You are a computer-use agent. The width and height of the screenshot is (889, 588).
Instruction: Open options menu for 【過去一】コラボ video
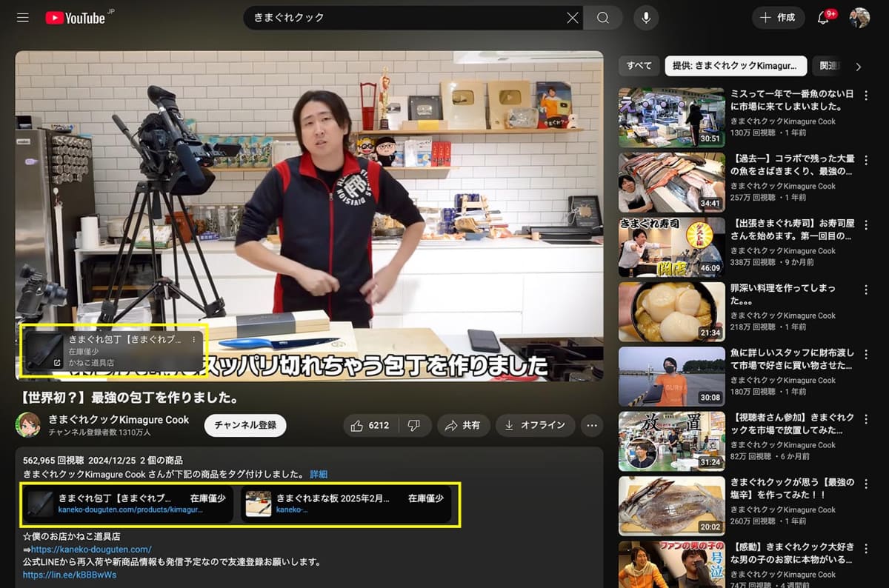tap(865, 161)
